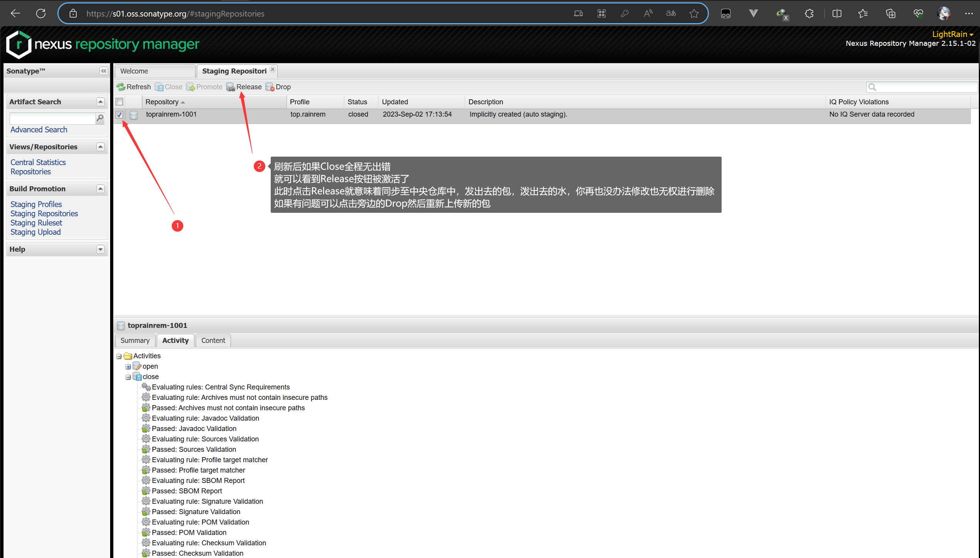Click browser favorites star icon
Image resolution: width=980 pixels, height=558 pixels.
coord(694,14)
